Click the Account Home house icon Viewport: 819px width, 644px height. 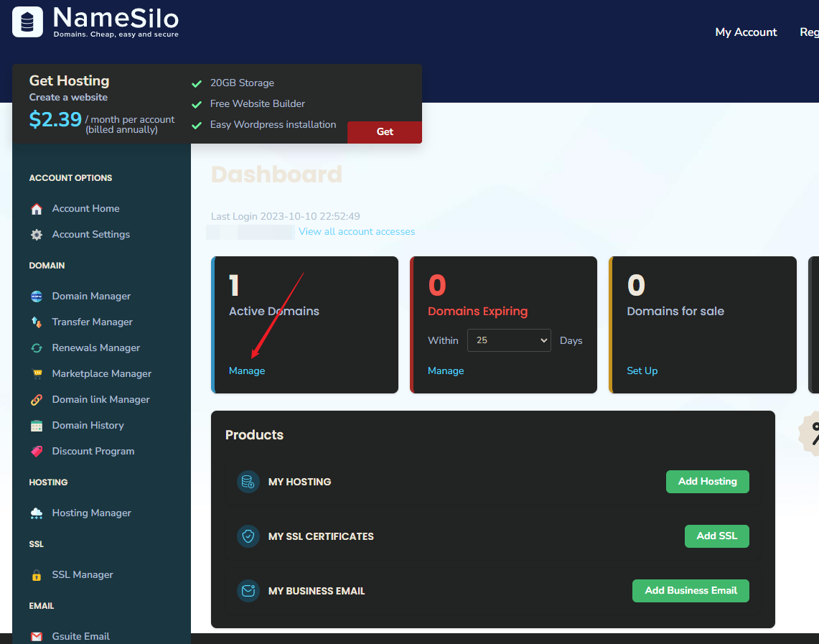click(37, 209)
